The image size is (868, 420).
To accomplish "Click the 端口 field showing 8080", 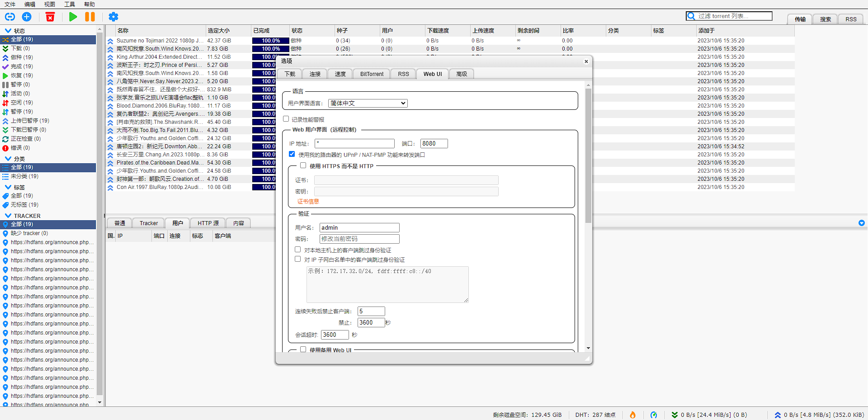I will click(x=434, y=143).
